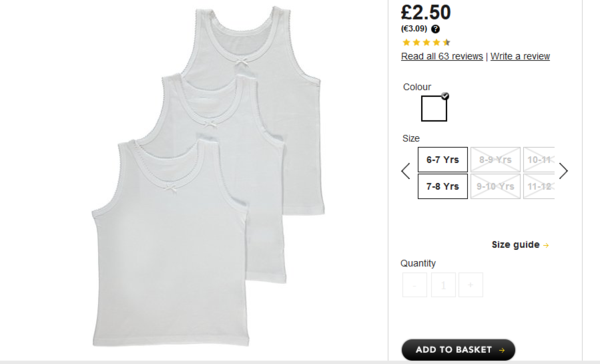Click the star rating icons

click(426, 42)
